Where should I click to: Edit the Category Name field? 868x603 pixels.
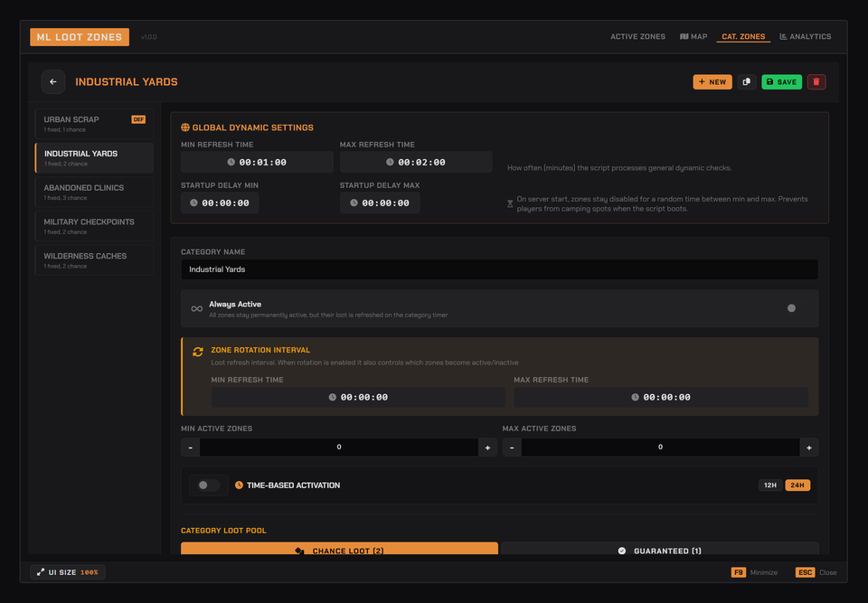(499, 269)
